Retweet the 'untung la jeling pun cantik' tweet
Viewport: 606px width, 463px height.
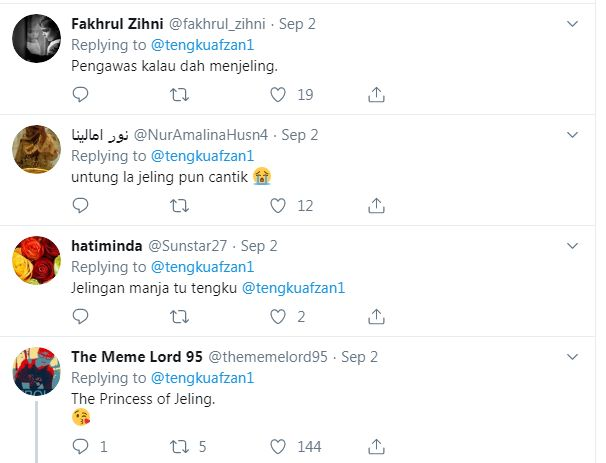(x=179, y=206)
